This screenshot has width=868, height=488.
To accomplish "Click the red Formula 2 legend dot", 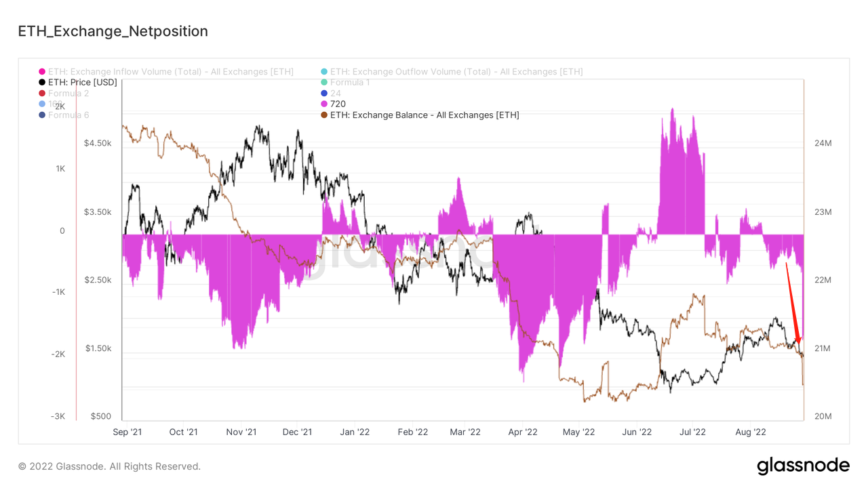I will tap(42, 94).
